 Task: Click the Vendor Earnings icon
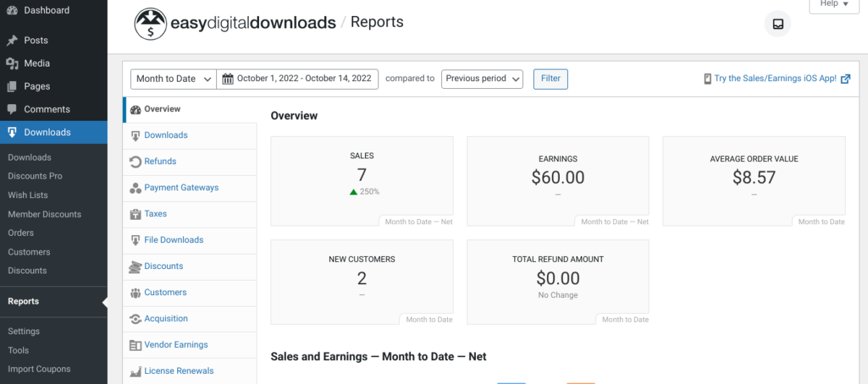click(135, 345)
